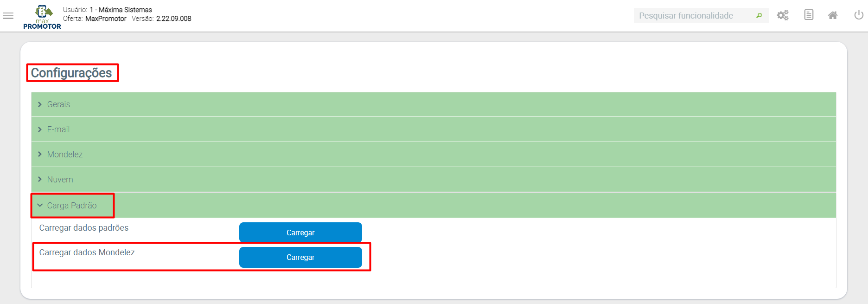Expand the E-mail section chevron
The width and height of the screenshot is (868, 304).
click(40, 129)
